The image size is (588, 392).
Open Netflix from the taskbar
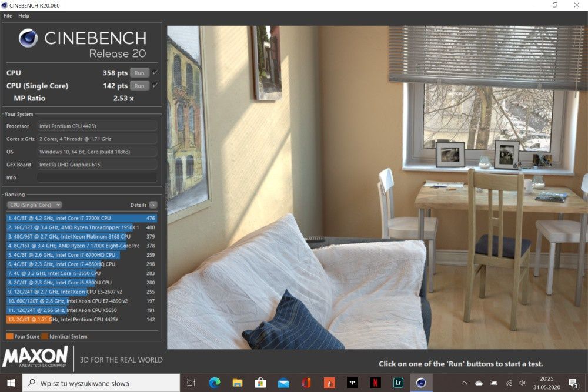(375, 383)
